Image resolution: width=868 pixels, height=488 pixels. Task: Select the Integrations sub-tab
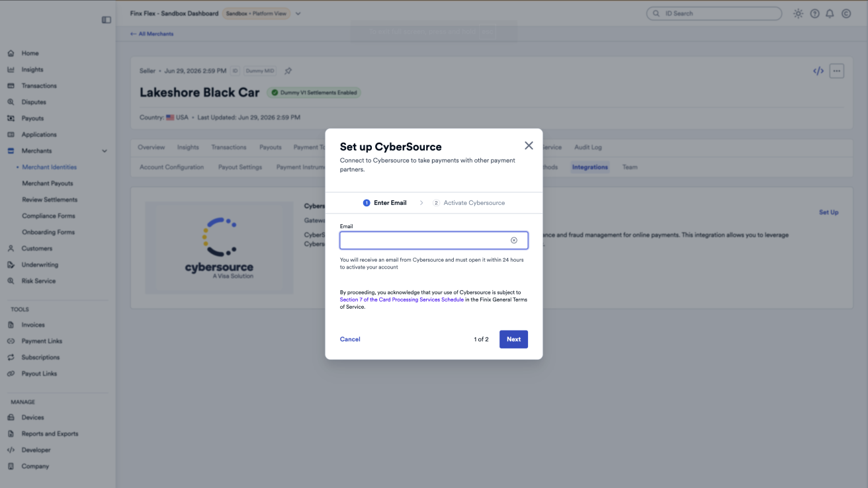tap(590, 167)
